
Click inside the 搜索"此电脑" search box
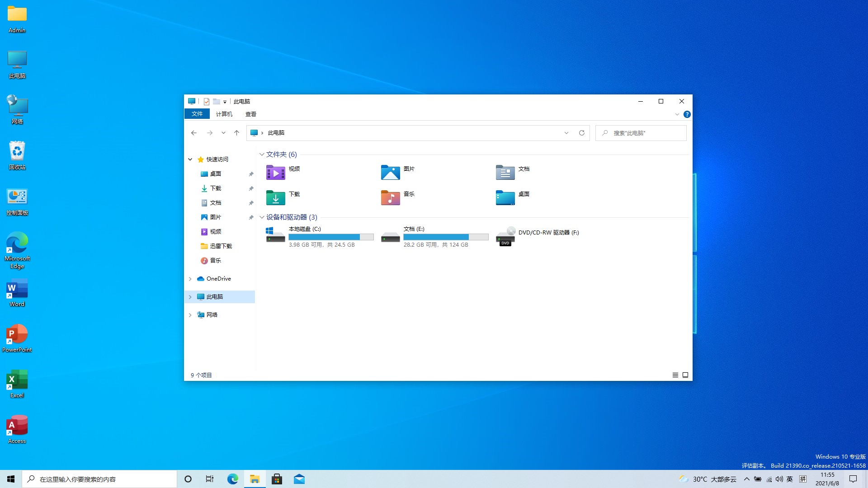(x=641, y=132)
